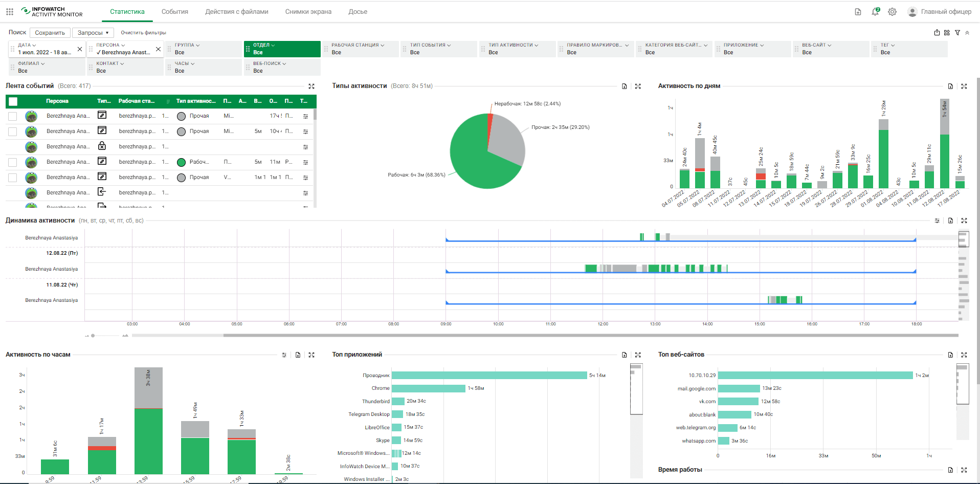Image resolution: width=980 pixels, height=484 pixels.
Task: Click the timeline zoom slider handle
Action: (x=93, y=336)
